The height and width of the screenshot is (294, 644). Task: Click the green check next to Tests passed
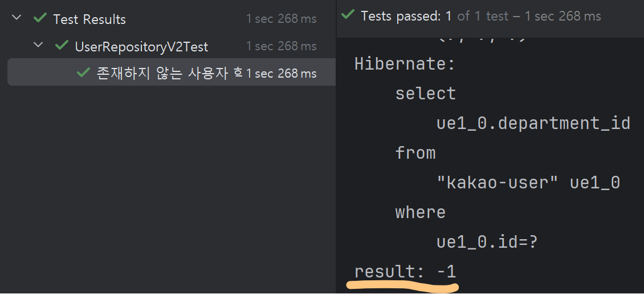point(348,15)
